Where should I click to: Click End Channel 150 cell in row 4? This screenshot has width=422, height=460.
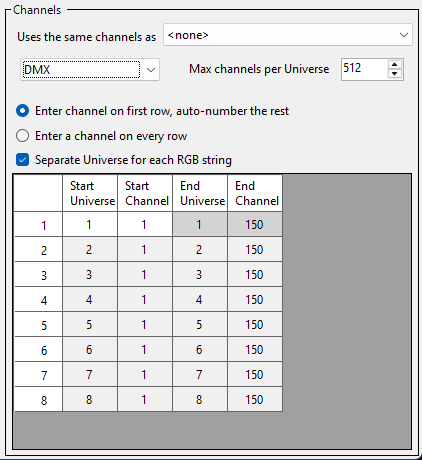[255, 300]
